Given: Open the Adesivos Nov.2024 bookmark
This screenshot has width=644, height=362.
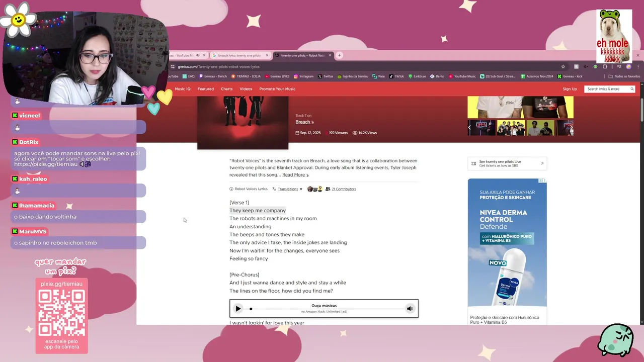Looking at the screenshot, I should coord(537,76).
